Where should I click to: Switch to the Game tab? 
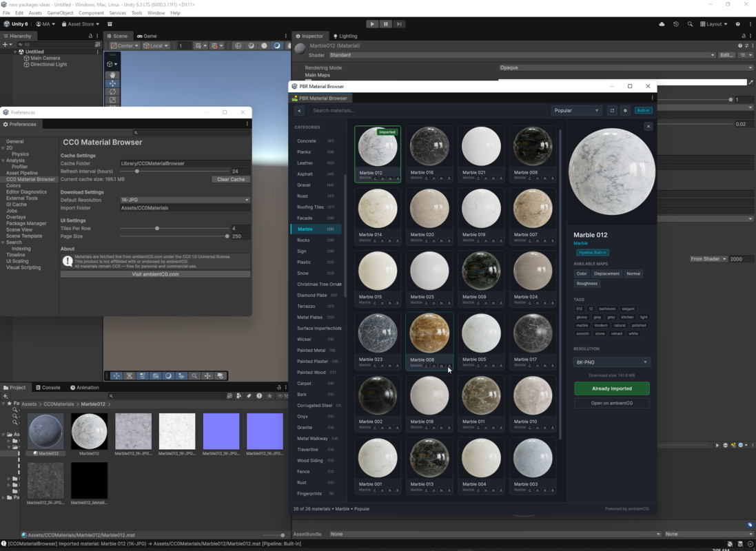(x=147, y=36)
